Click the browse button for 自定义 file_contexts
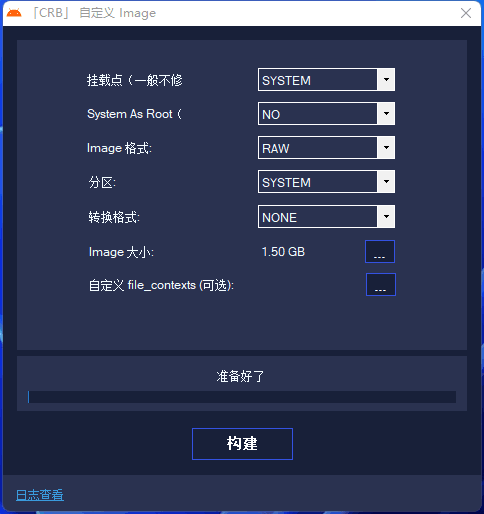This screenshot has height=514, width=484. [381, 284]
